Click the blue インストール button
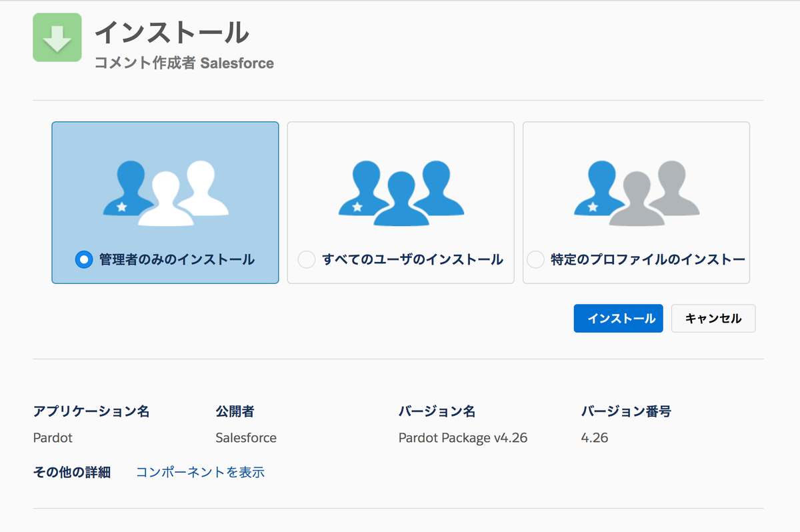The image size is (800, 532). pyautogui.click(x=618, y=319)
